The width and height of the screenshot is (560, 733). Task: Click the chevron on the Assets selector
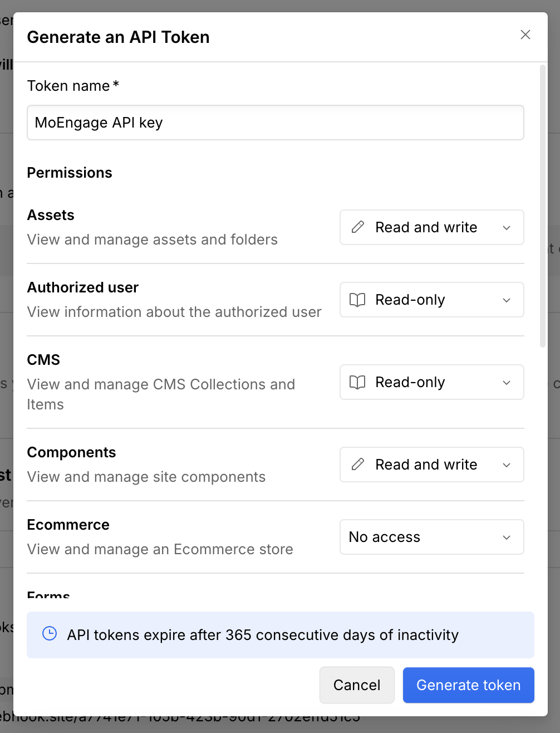[x=507, y=228]
